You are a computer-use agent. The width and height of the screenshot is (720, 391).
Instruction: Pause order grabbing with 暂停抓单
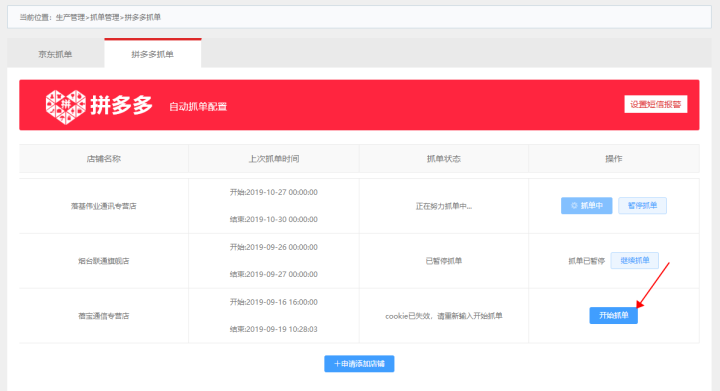pyautogui.click(x=642, y=206)
